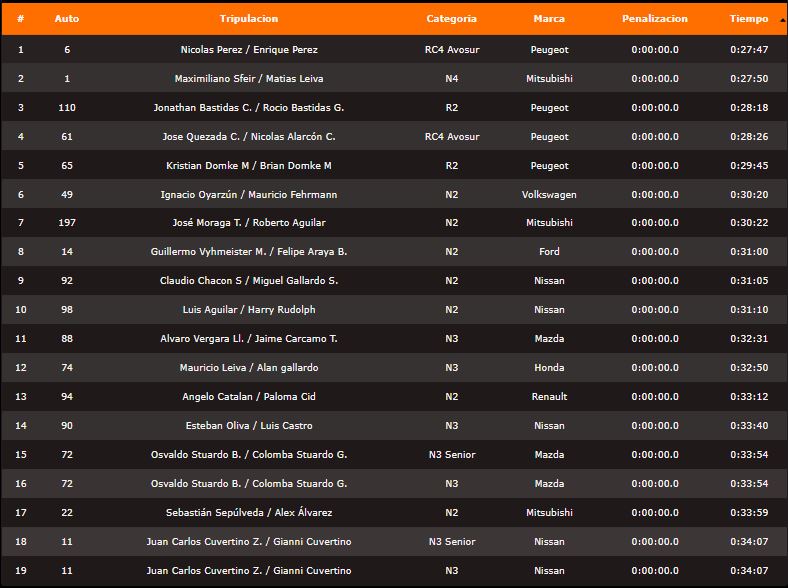The height and width of the screenshot is (588, 788).
Task: Click car number 197
Action: click(67, 223)
